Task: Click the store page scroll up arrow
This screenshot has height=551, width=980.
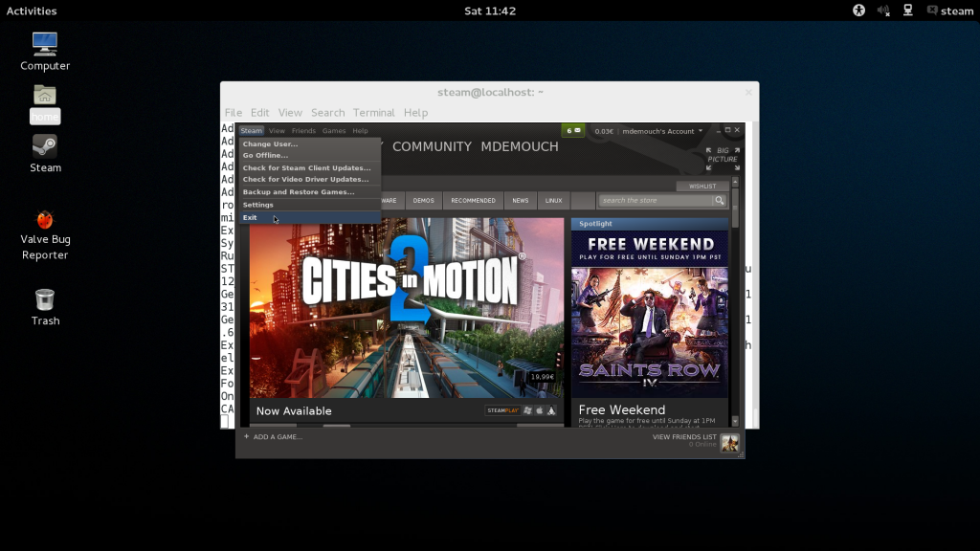Action: point(735,182)
